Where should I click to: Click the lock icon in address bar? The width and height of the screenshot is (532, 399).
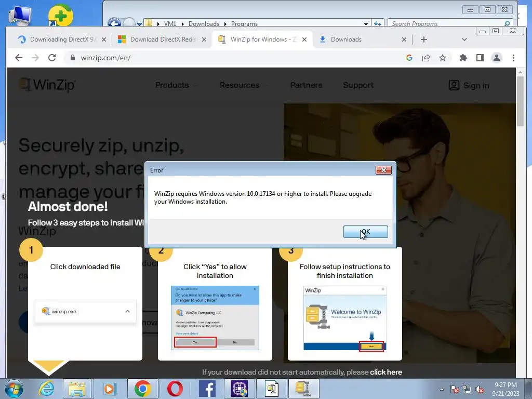(72, 58)
